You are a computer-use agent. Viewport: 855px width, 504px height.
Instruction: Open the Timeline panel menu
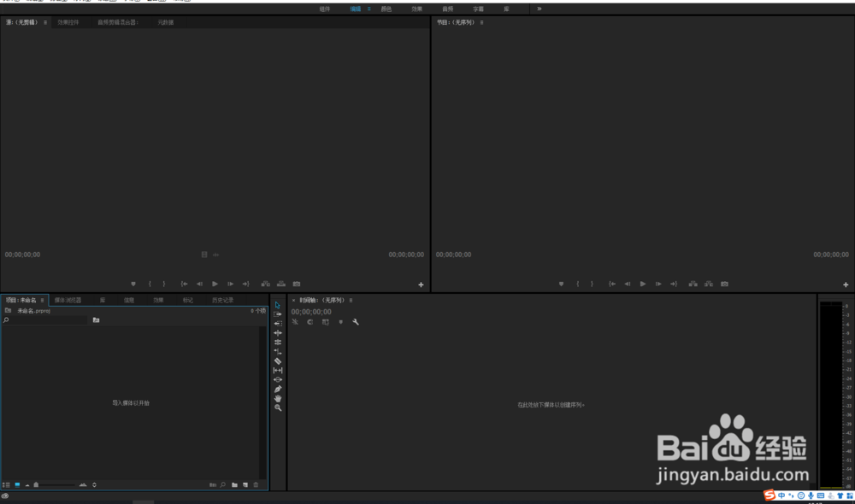coord(351,300)
